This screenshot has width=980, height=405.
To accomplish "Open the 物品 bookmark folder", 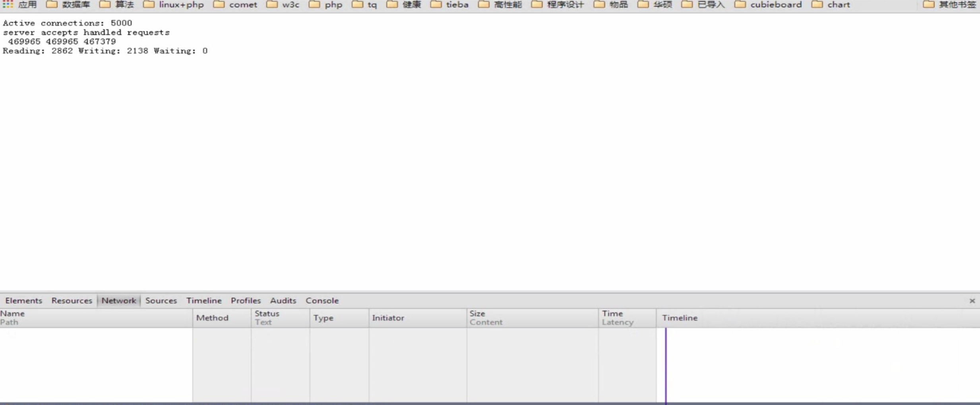I will [611, 4].
